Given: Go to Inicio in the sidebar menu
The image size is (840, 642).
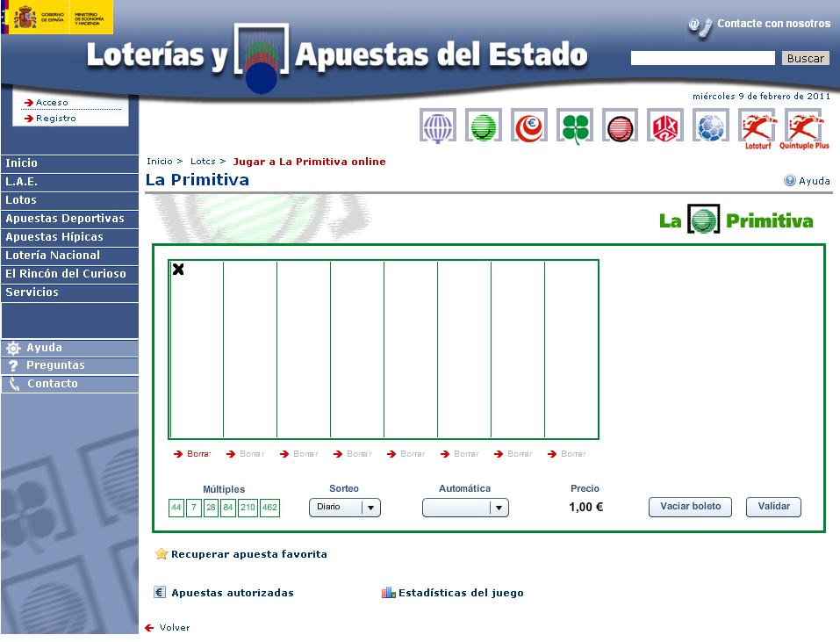Looking at the screenshot, I should pos(69,163).
